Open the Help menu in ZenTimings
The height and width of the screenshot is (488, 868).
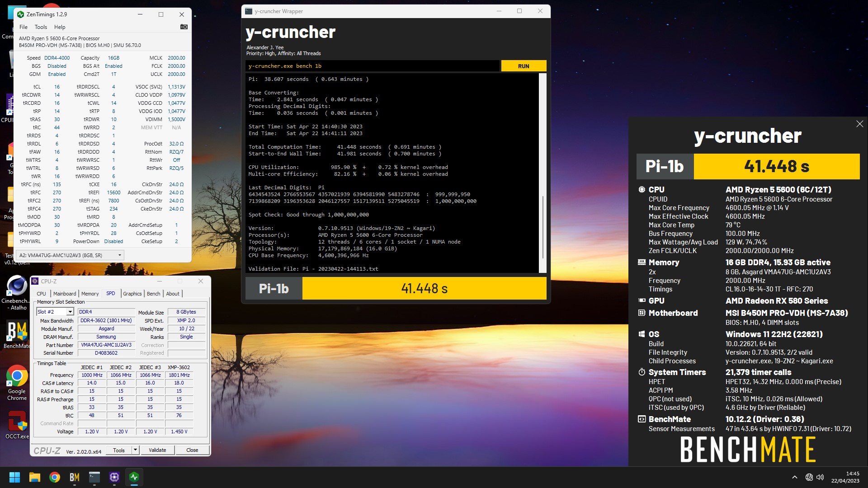point(60,27)
